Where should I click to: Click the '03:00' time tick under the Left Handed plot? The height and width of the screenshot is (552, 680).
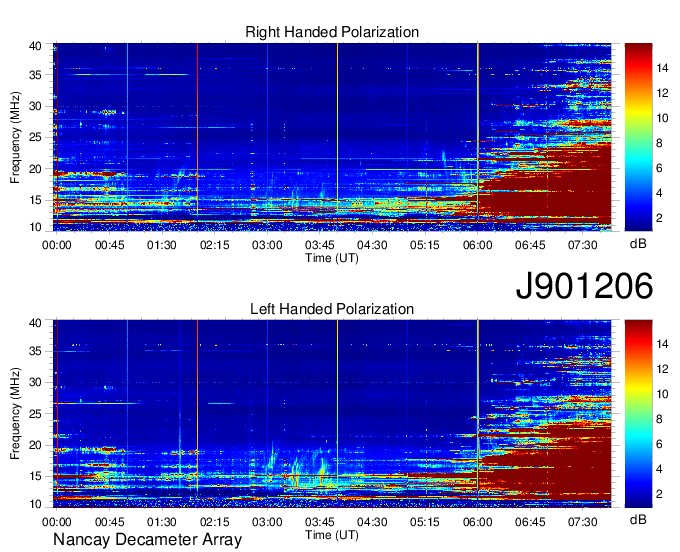coord(267,522)
